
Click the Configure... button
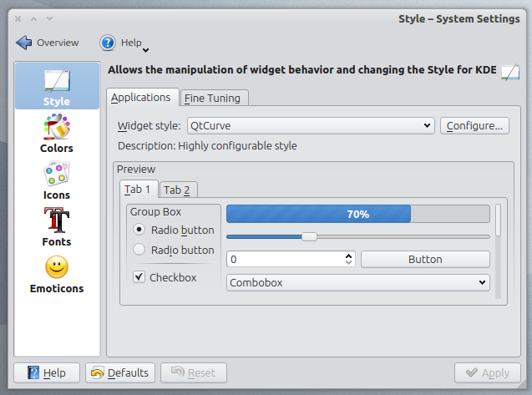(474, 126)
